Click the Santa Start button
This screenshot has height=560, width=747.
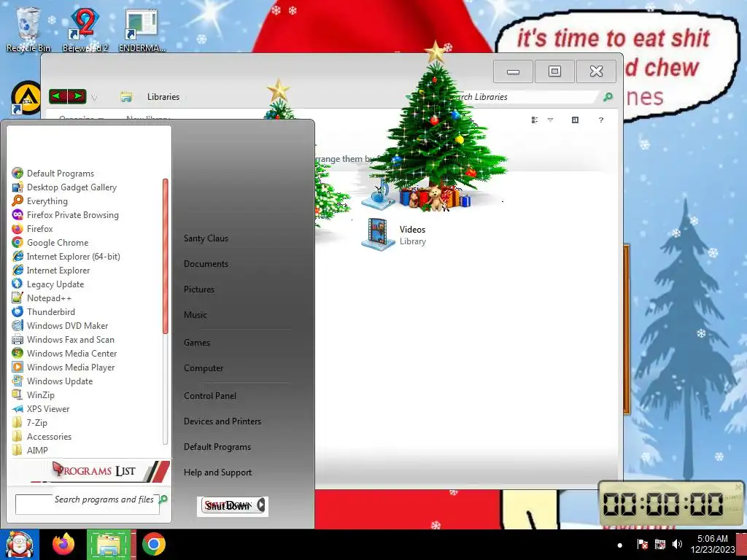click(x=20, y=544)
